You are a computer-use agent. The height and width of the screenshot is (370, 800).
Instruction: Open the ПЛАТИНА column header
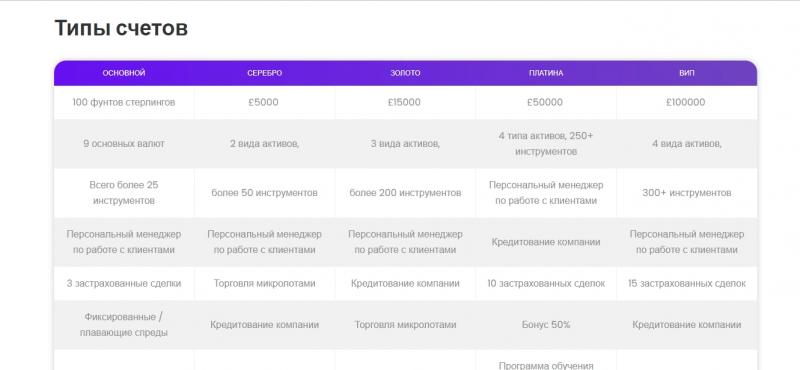coord(546,73)
